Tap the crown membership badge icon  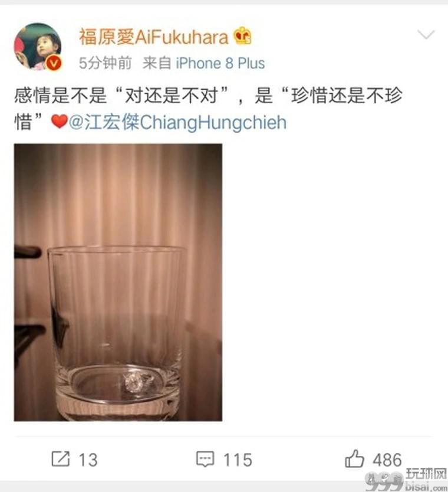click(242, 36)
